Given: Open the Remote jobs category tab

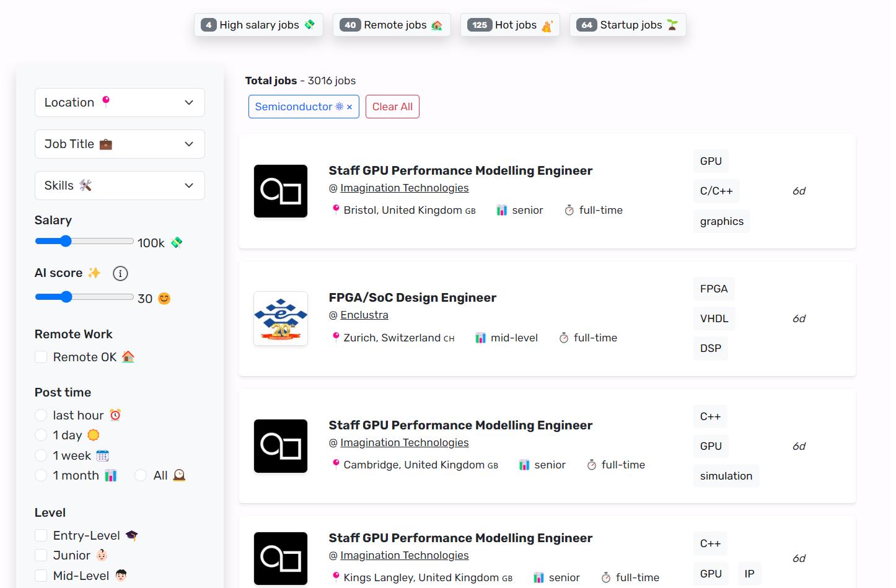Looking at the screenshot, I should 392,25.
